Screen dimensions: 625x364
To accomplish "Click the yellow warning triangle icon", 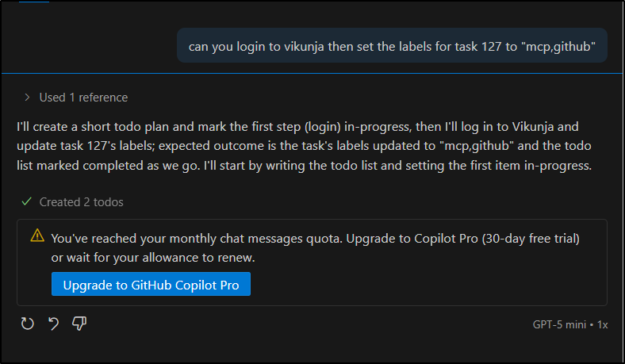I will [37, 236].
